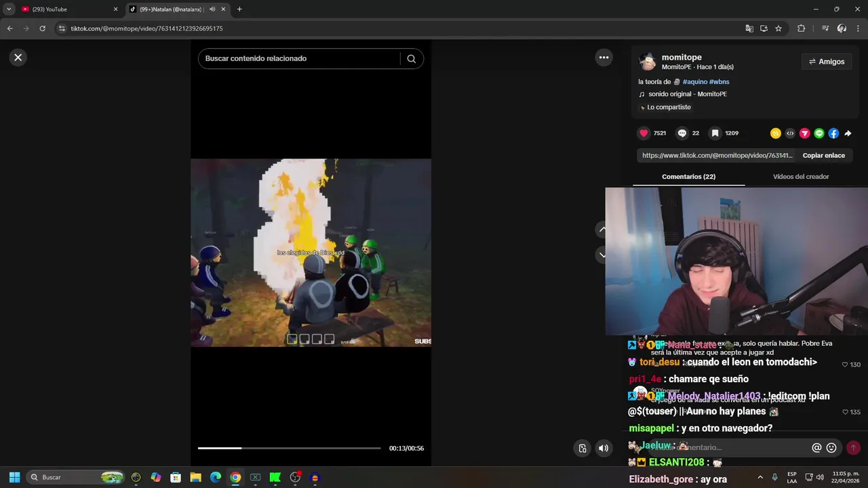Image resolution: width=868 pixels, height=488 pixels.
Task: Open File Explorer from the taskbar
Action: (195, 477)
